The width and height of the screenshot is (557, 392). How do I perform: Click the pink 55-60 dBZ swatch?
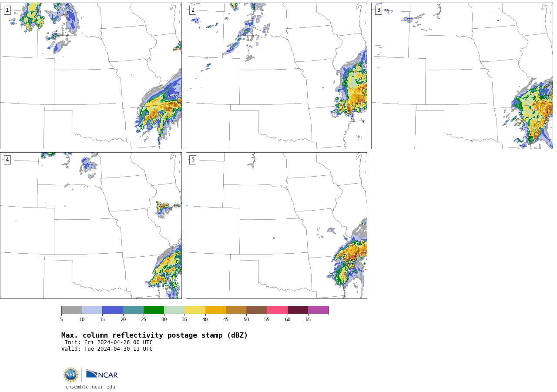click(x=277, y=310)
